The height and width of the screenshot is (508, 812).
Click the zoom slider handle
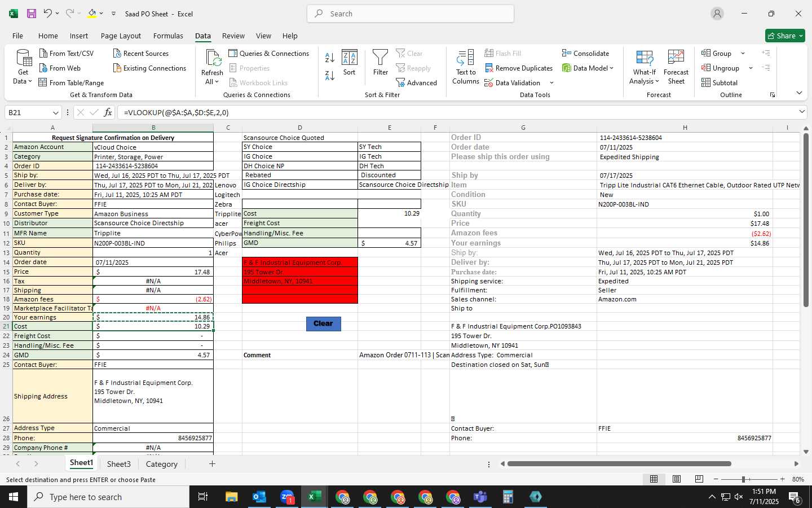coord(743,479)
